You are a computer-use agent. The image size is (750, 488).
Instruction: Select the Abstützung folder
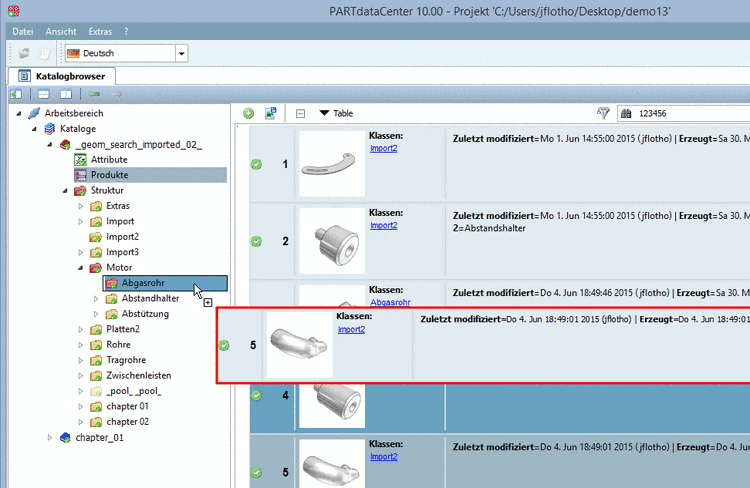[x=145, y=314]
